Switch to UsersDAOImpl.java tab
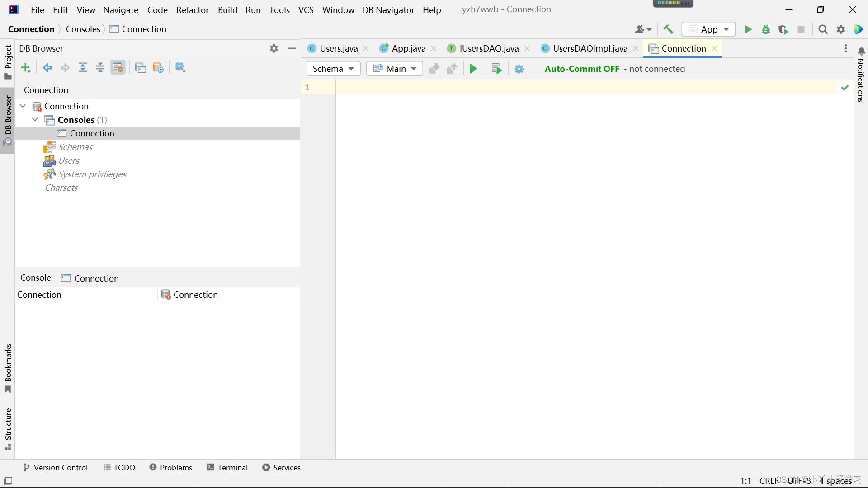Screen dimensions: 868x488 590,48
